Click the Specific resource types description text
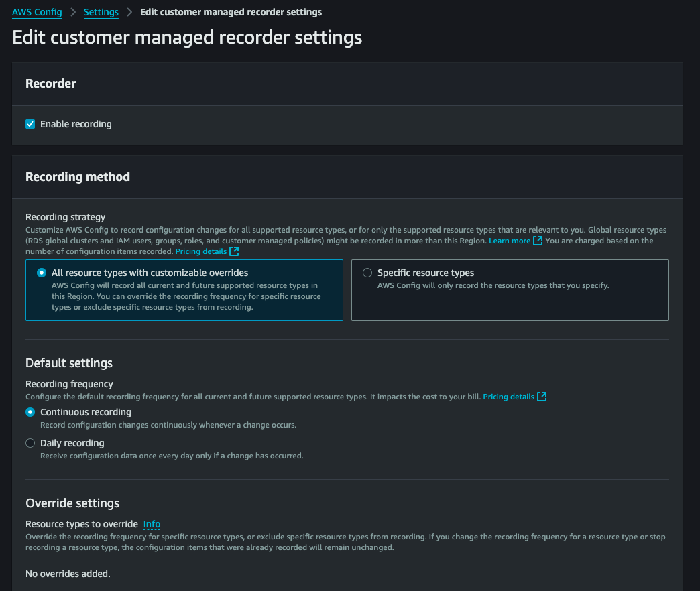Image resolution: width=700 pixels, height=591 pixels. [x=493, y=285]
